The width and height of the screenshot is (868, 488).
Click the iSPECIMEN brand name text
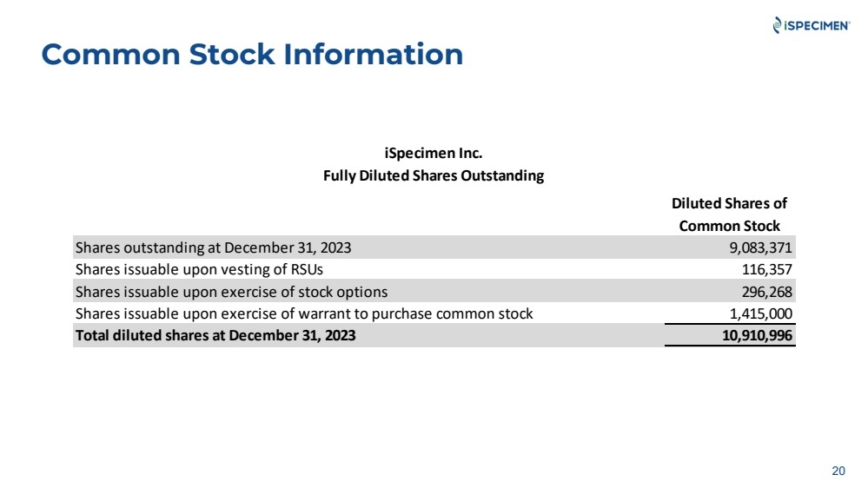[817, 25]
